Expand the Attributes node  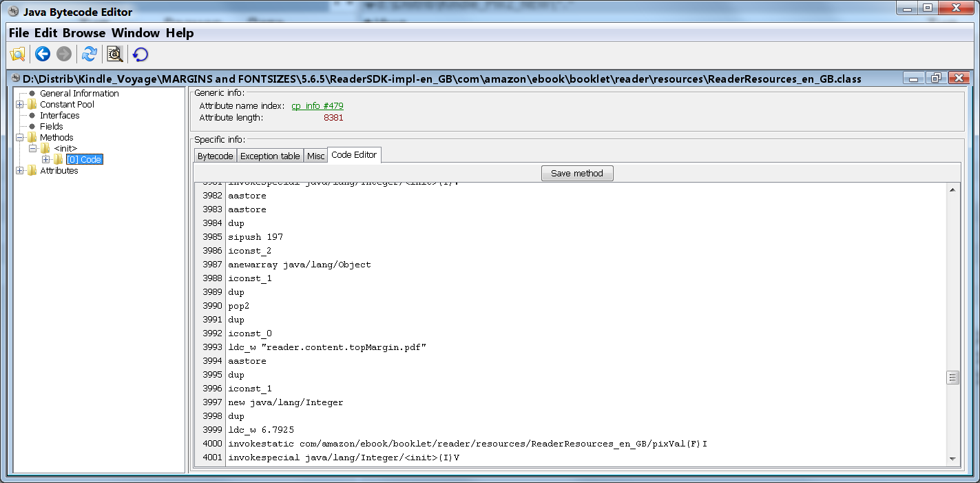[x=19, y=170]
